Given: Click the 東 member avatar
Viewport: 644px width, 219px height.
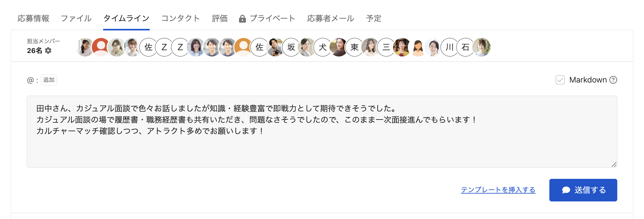Looking at the screenshot, I should 355,47.
